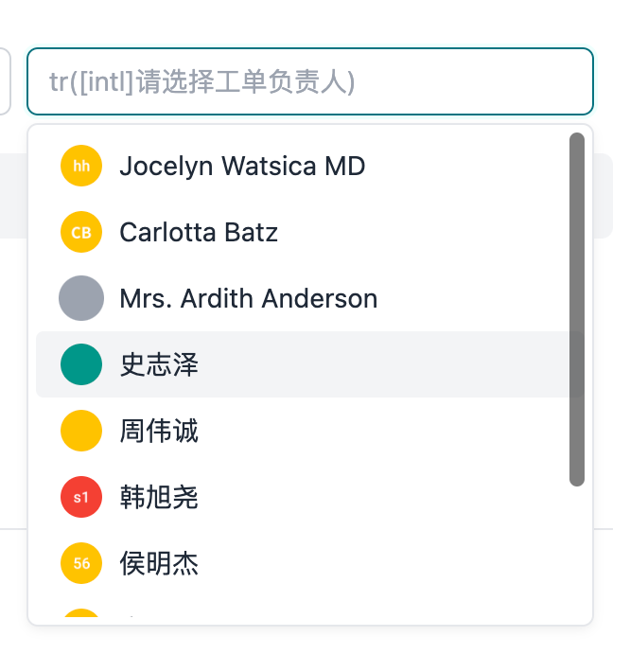Select Jocelyn Watsica MD from the list
630x672 pixels.
[242, 167]
